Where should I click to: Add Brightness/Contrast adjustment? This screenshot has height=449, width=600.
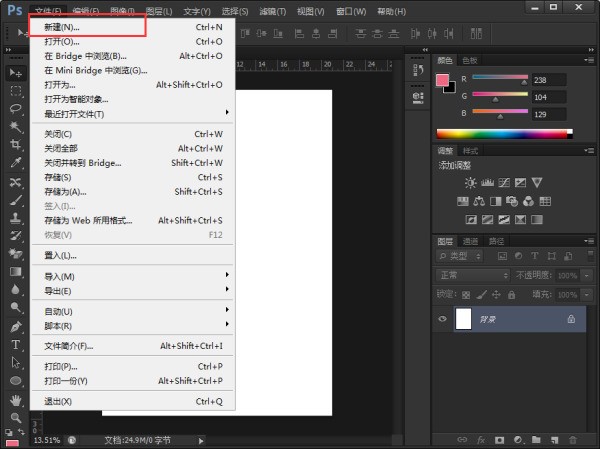pyautogui.click(x=470, y=183)
